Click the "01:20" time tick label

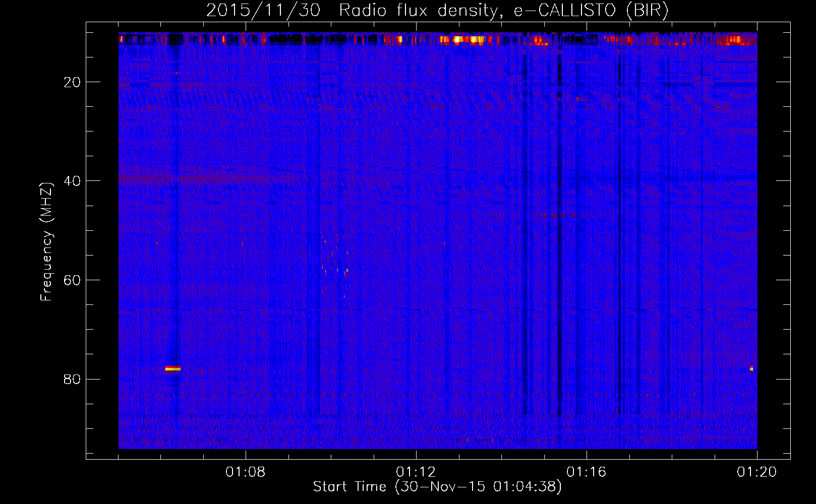click(757, 472)
